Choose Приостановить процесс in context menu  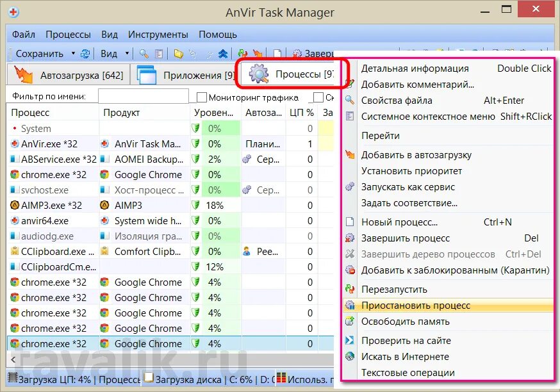[x=448, y=306]
